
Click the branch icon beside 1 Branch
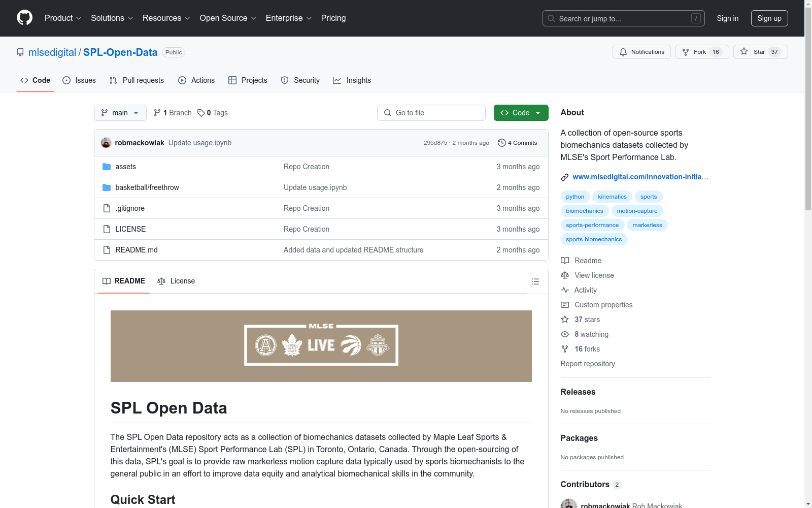(157, 113)
